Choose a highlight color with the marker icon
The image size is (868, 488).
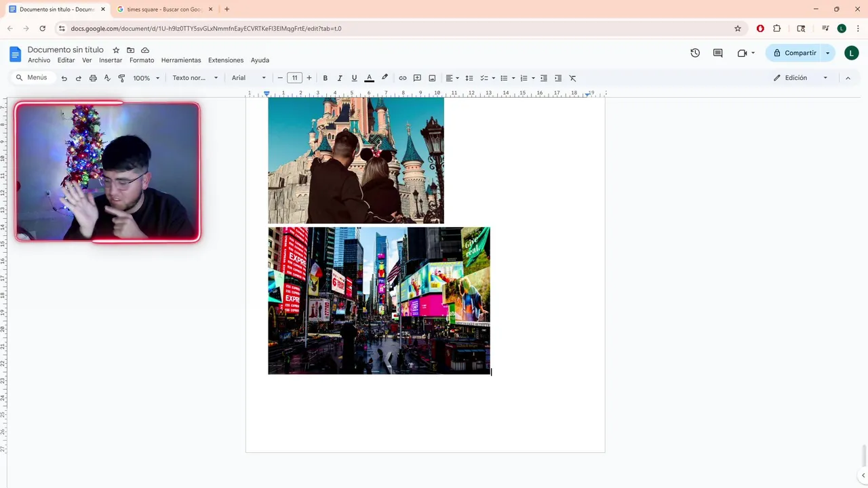(x=384, y=78)
